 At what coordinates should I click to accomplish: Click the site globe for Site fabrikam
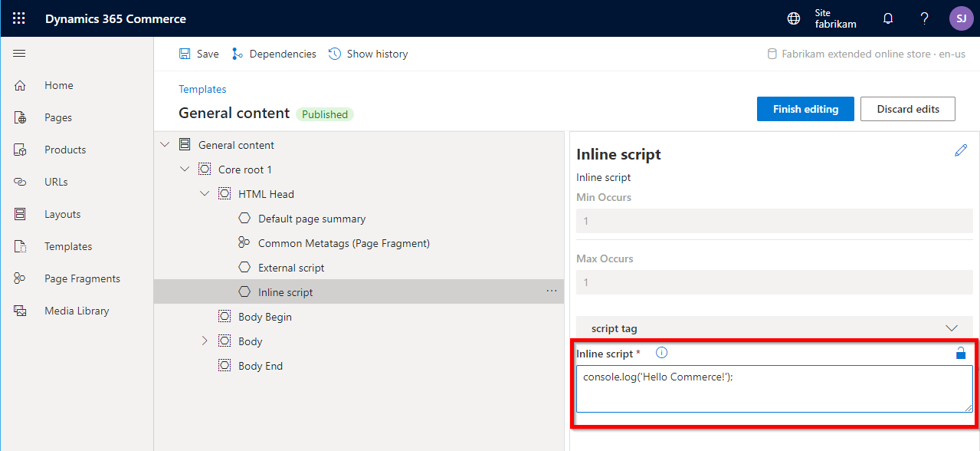pos(793,18)
